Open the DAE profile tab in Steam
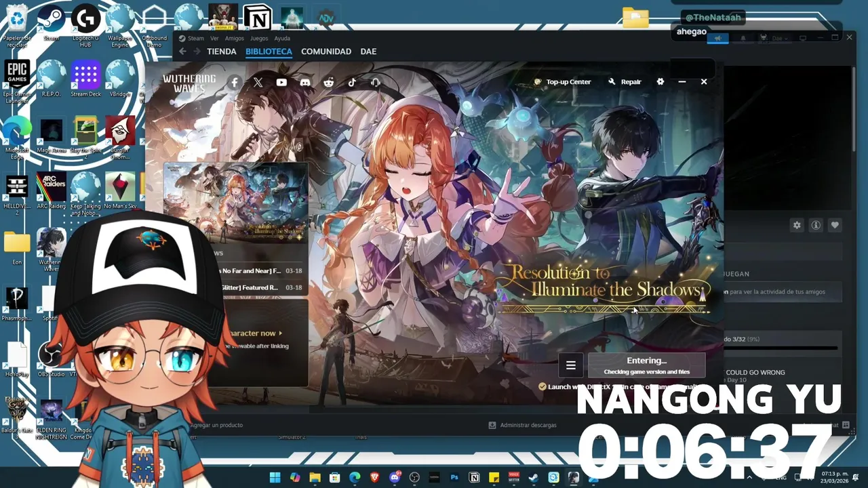The width and height of the screenshot is (868, 488). (x=368, y=52)
